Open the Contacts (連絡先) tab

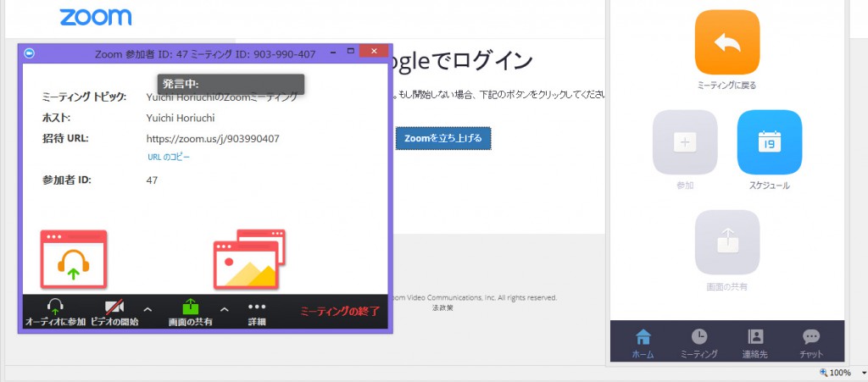click(755, 343)
